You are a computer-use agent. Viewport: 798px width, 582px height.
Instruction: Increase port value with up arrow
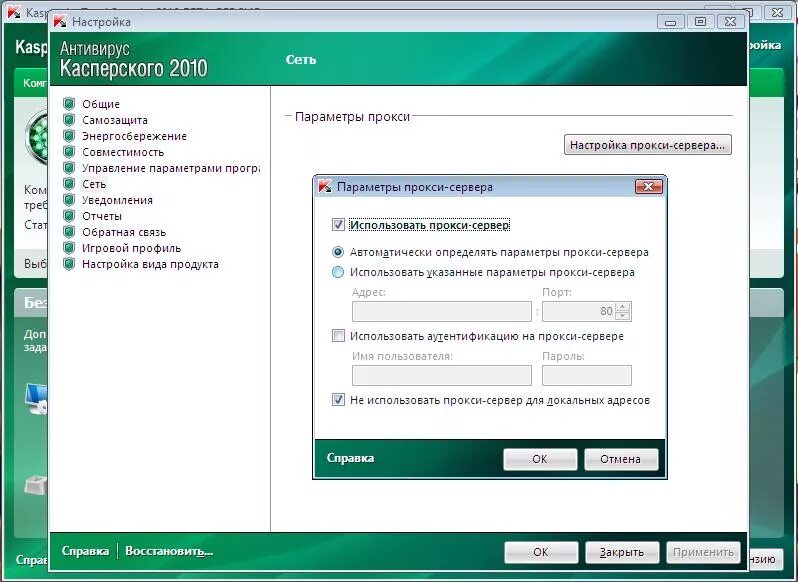[x=623, y=307]
